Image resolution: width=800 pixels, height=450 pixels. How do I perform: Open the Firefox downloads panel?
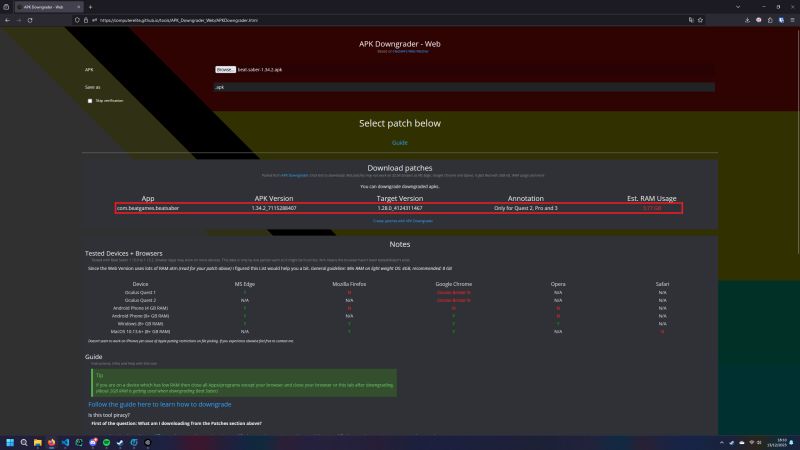[x=747, y=20]
